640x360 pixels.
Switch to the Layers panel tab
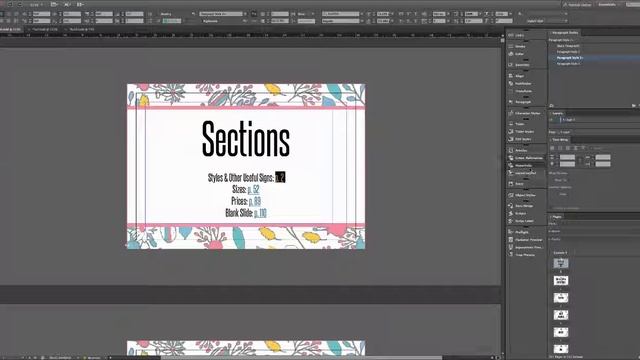[558, 113]
